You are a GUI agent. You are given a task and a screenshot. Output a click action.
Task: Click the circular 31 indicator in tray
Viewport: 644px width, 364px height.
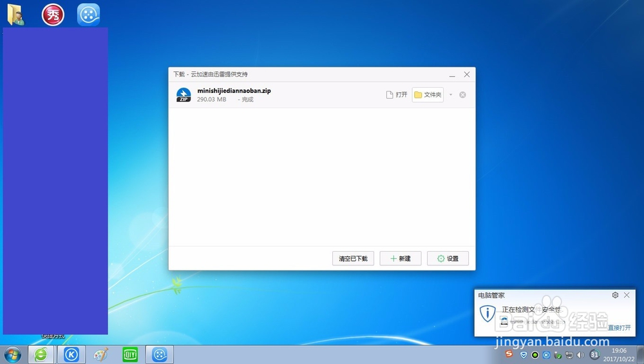point(594,354)
